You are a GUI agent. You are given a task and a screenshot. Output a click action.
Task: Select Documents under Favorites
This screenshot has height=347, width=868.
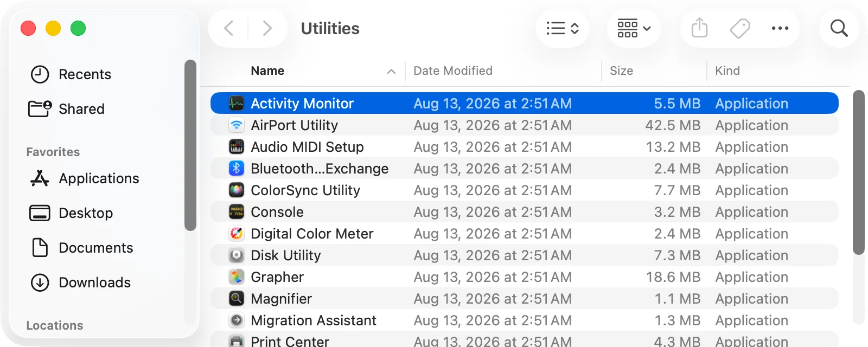(x=95, y=248)
